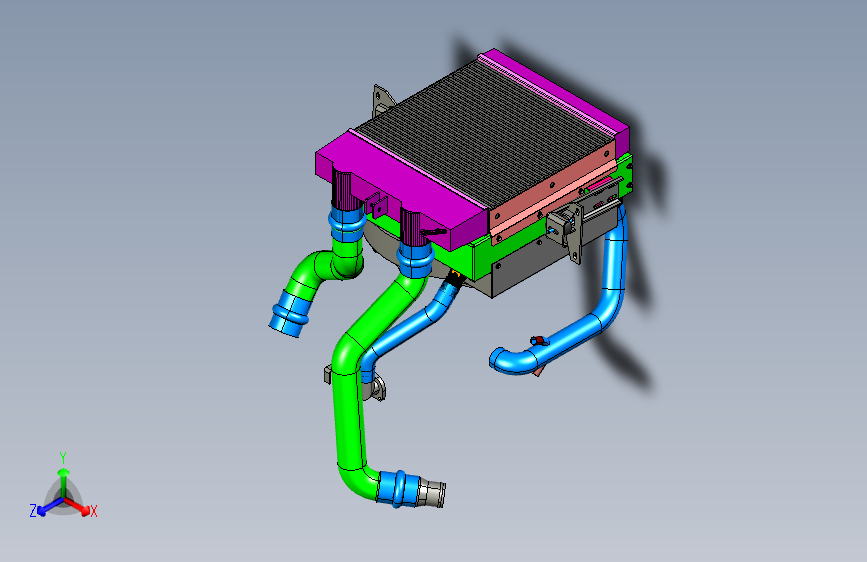Select the grey bracket behind the radiator's rear corner
867x562 pixels.
383,101
